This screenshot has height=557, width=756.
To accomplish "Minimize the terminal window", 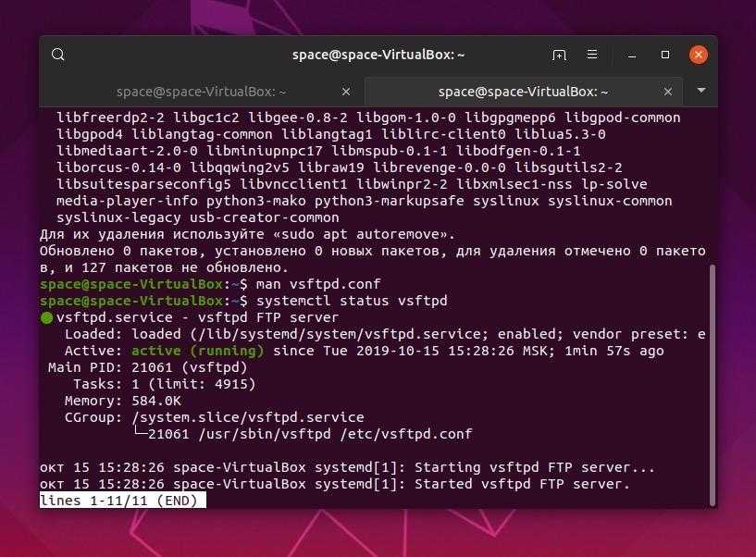I will (629, 55).
